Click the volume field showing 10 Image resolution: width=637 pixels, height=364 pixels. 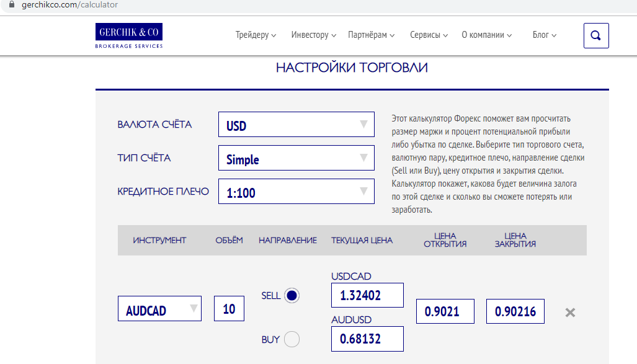pyautogui.click(x=229, y=309)
